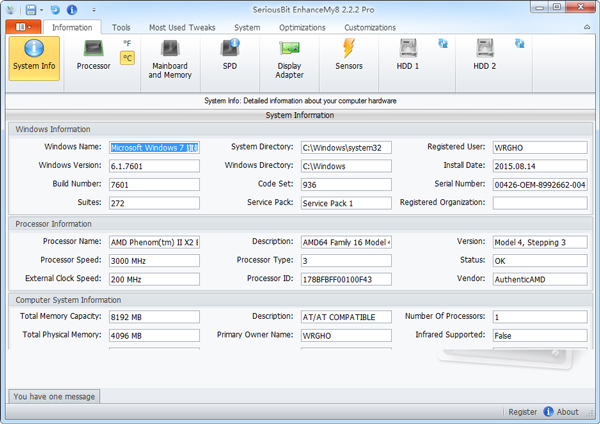Switch to the Information tab
Screen dimensions: 600x424
coord(72,28)
